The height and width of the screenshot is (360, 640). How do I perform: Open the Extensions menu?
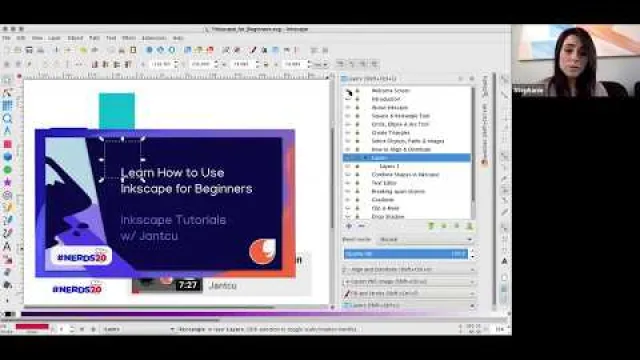(x=154, y=38)
